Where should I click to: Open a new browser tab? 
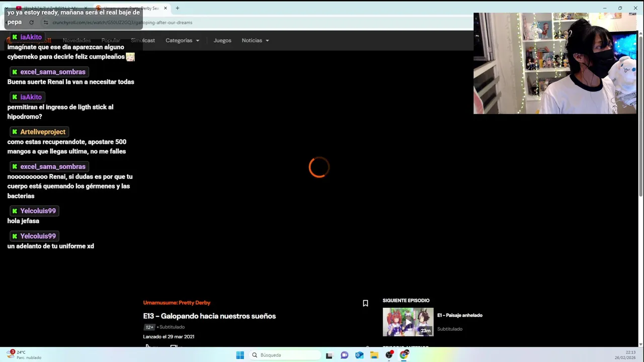coord(177,8)
